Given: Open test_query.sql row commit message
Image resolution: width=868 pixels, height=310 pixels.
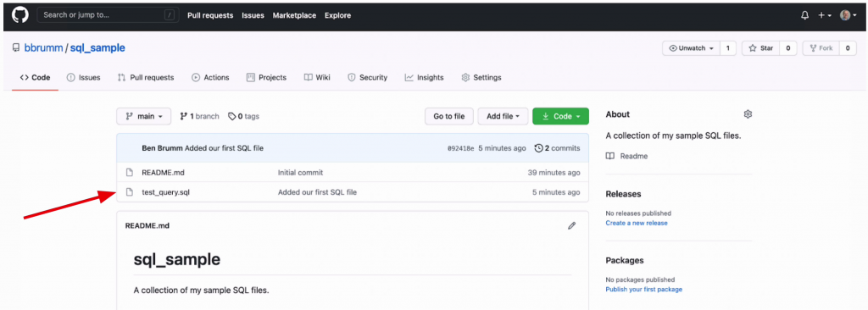Looking at the screenshot, I should [317, 192].
